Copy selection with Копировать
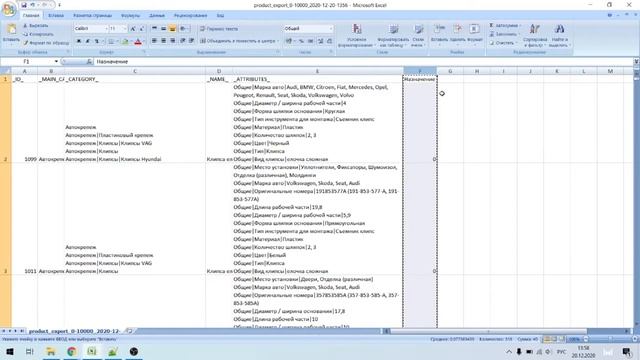The width and height of the screenshot is (640, 360). click(x=38, y=34)
